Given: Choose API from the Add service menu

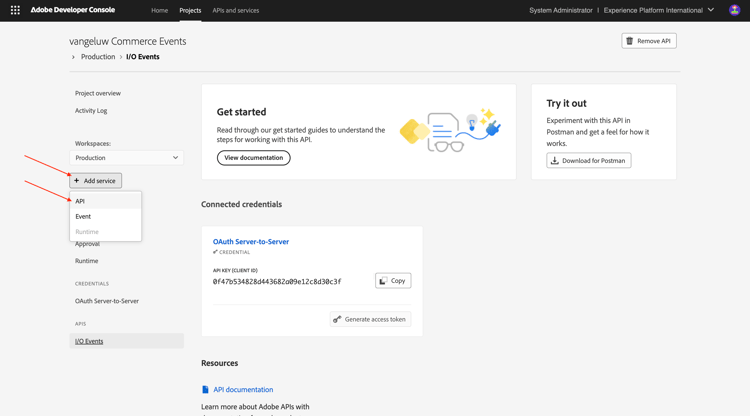Looking at the screenshot, I should coord(105,201).
